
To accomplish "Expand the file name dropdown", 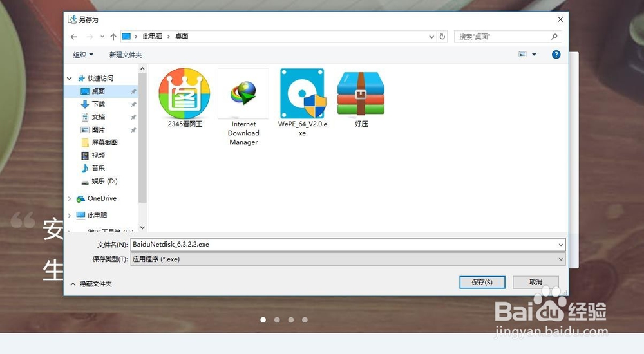I will [x=561, y=245].
